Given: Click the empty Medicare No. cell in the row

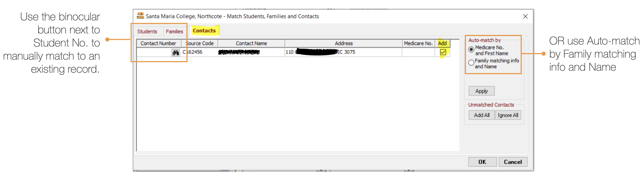Looking at the screenshot, I should tap(418, 52).
